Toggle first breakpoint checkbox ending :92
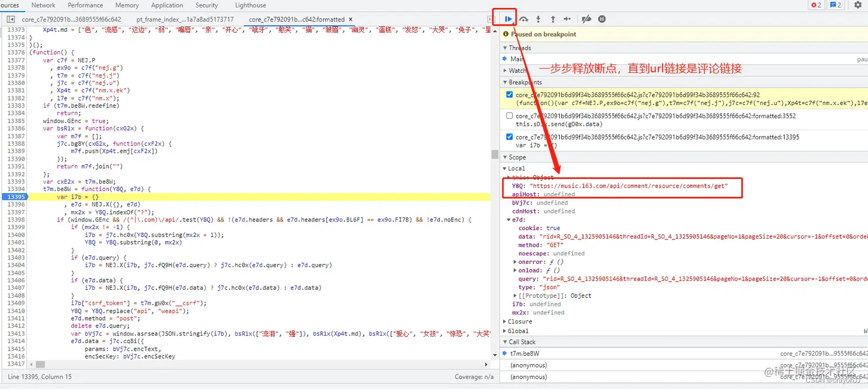 tap(509, 95)
